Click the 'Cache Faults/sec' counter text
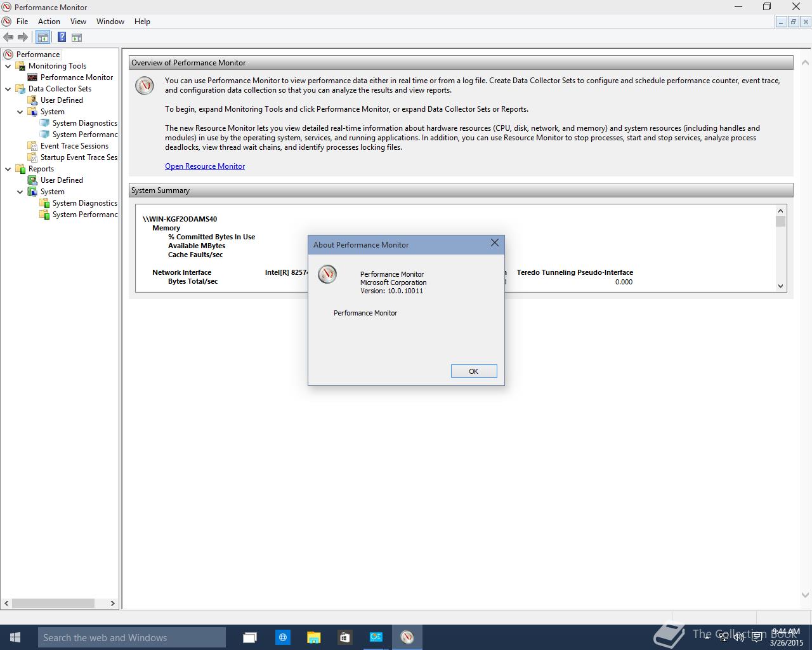812x650 pixels. click(x=195, y=255)
